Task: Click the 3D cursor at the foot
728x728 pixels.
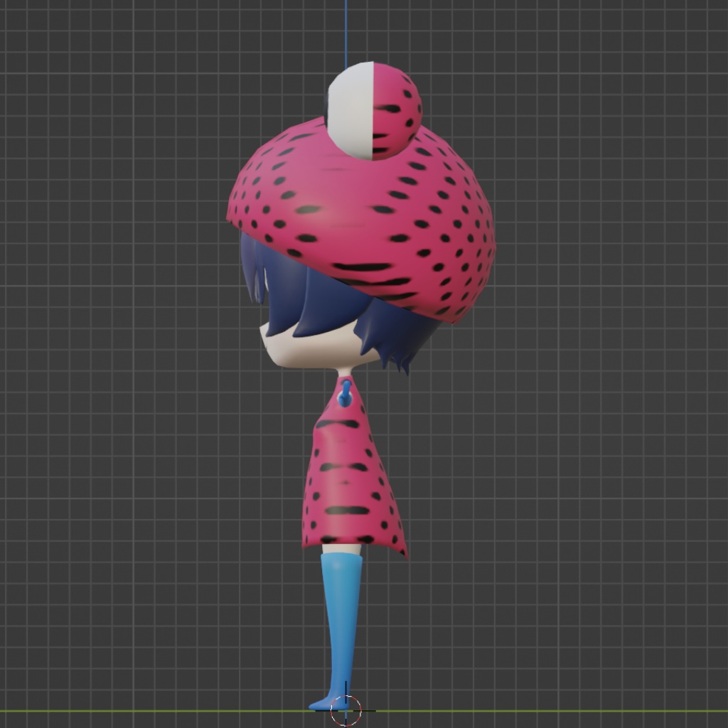Action: pyautogui.click(x=346, y=710)
